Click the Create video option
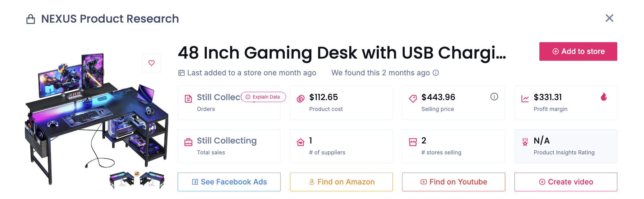Image resolution: width=644 pixels, height=199 pixels. point(566,182)
